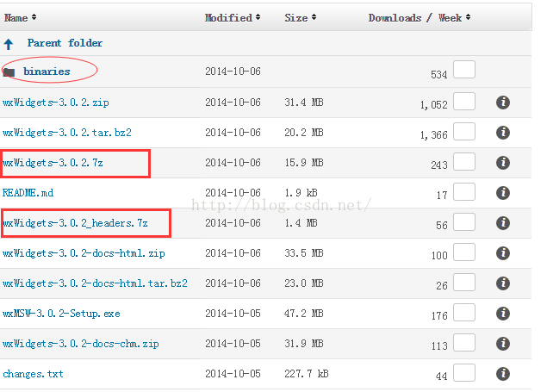Click the binaries folder icon
Image resolution: width=547 pixels, height=392 pixels.
9,72
